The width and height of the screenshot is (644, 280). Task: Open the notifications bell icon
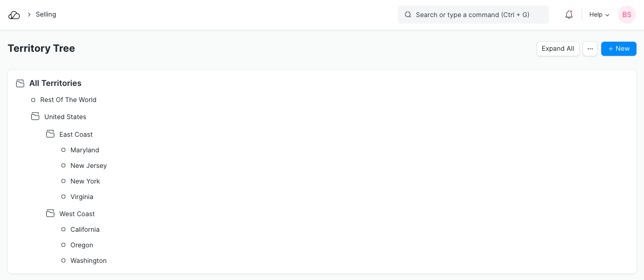click(569, 15)
